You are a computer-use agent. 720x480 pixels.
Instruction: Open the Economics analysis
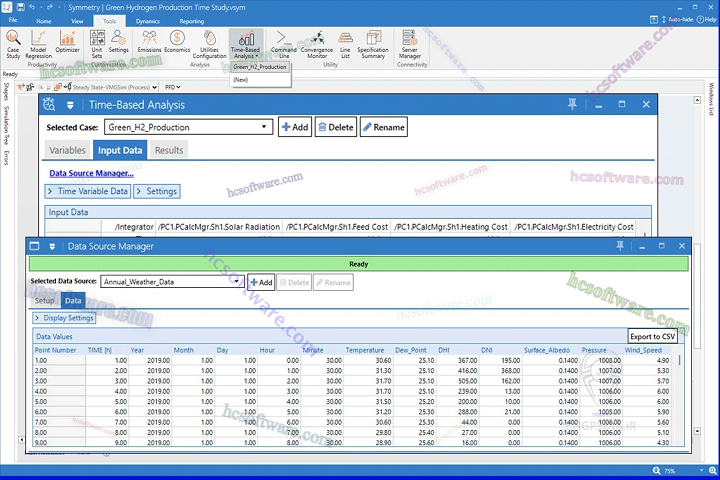point(177,41)
